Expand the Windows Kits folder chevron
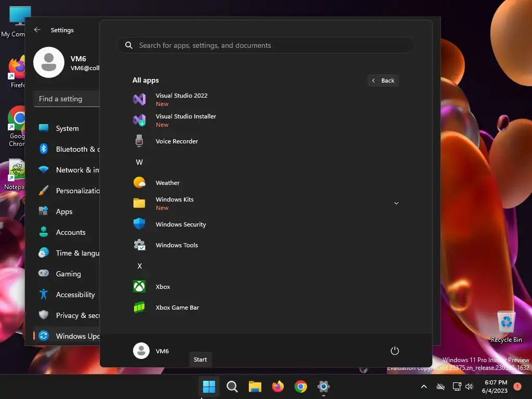Viewport: 532px width, 399px height. (396, 203)
